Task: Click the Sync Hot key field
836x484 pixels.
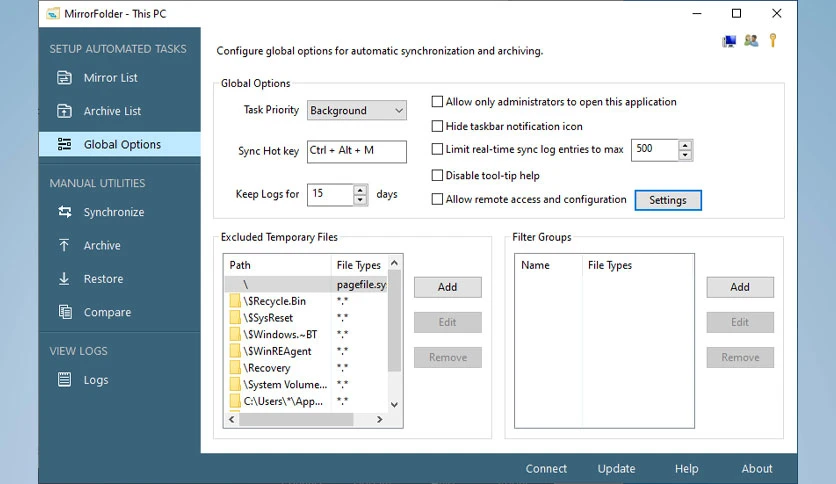Action: tap(357, 151)
